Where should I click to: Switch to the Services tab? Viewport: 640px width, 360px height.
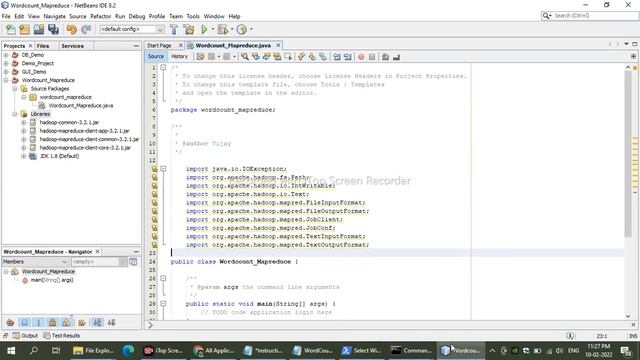pyautogui.click(x=73, y=46)
